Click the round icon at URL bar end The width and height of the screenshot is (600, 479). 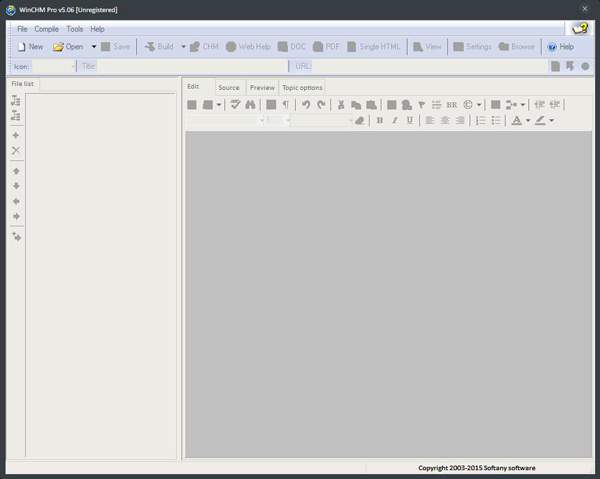click(x=585, y=67)
